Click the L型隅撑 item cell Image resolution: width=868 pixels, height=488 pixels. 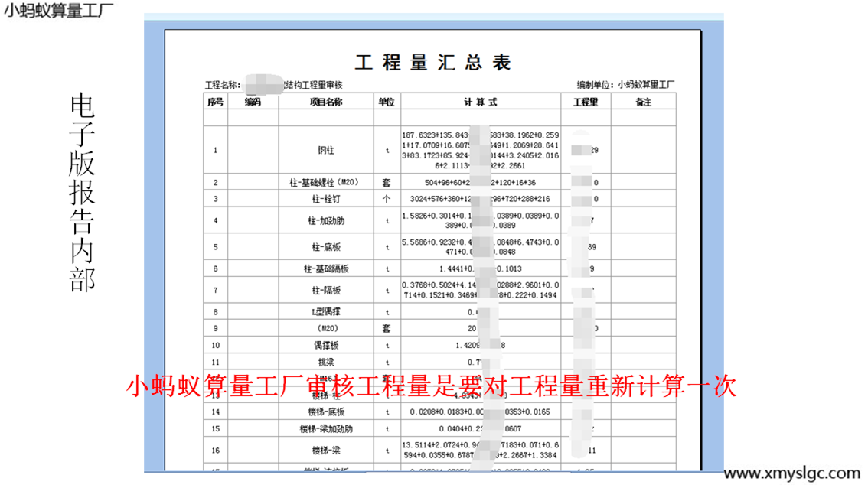325,312
